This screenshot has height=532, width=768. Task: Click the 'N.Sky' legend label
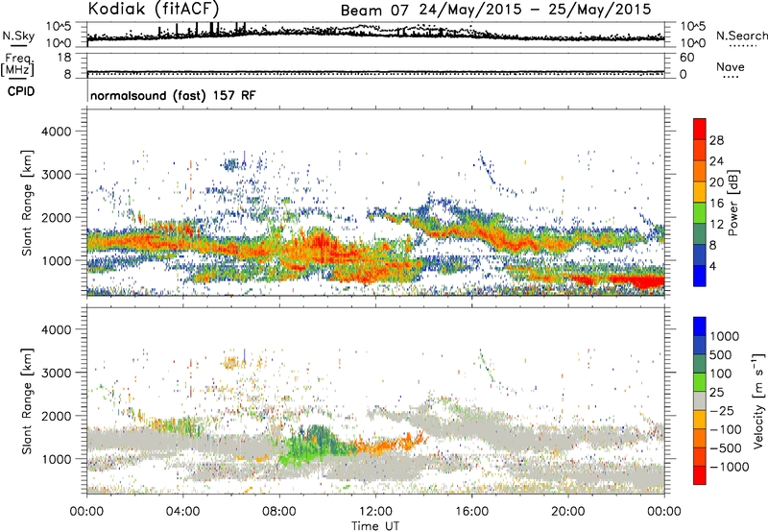point(18,36)
